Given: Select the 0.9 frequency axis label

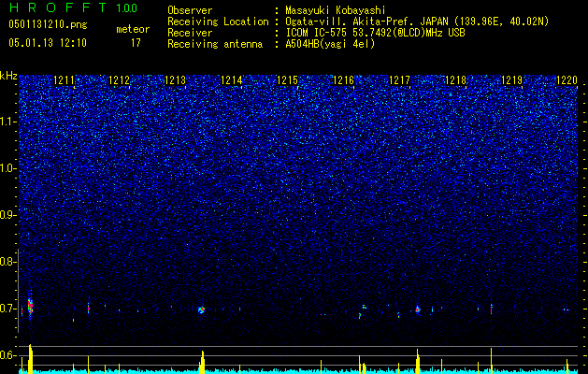Looking at the screenshot, I should coord(7,215).
